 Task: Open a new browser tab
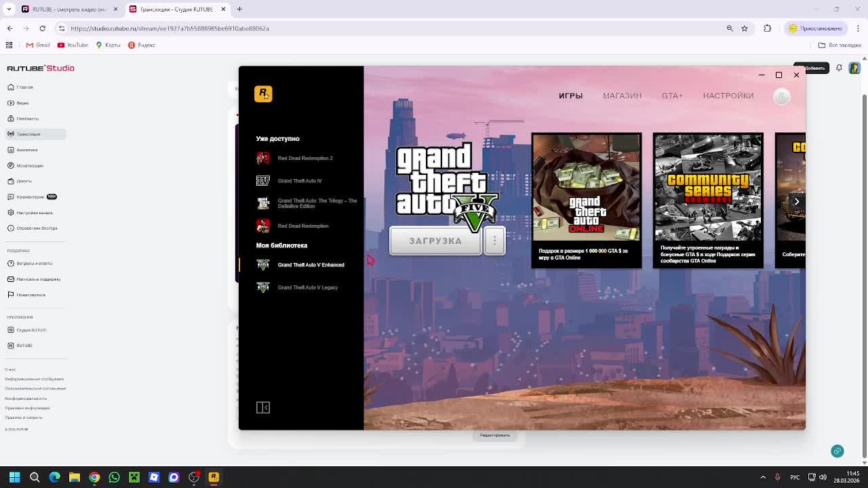239,9
